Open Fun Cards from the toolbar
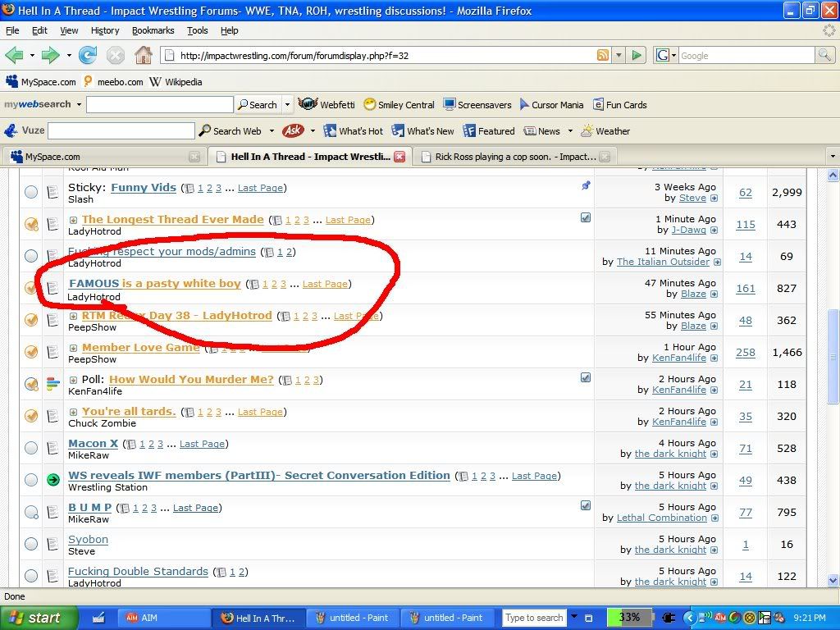 click(620, 104)
